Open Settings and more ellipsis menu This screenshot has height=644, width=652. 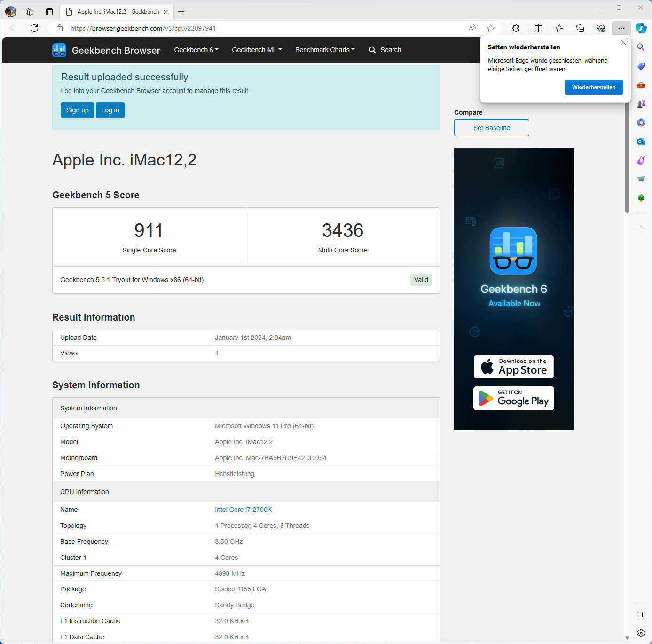pyautogui.click(x=621, y=28)
